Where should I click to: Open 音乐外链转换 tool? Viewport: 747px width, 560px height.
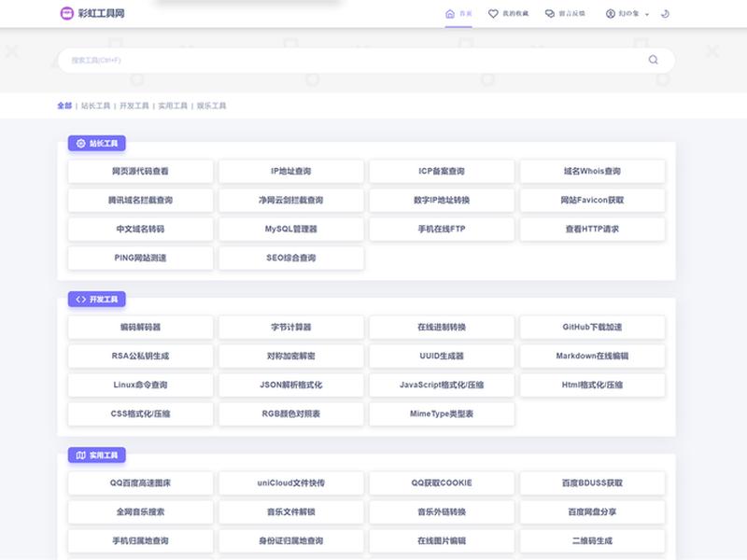[x=442, y=512]
